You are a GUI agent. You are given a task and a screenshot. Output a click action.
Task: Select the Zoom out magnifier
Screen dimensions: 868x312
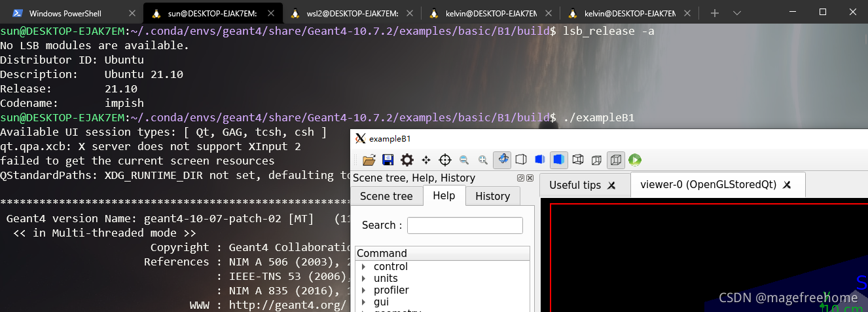(464, 160)
